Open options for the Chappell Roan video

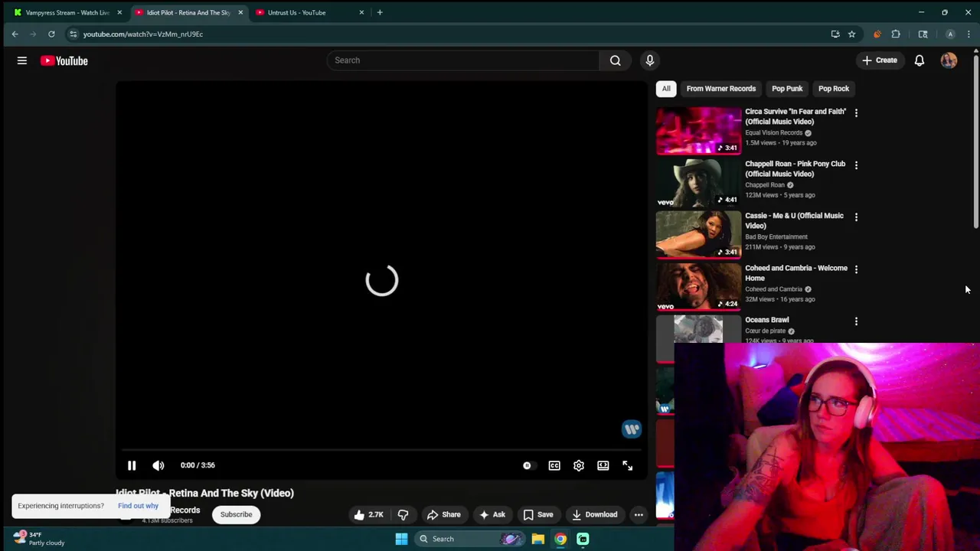coord(856,165)
